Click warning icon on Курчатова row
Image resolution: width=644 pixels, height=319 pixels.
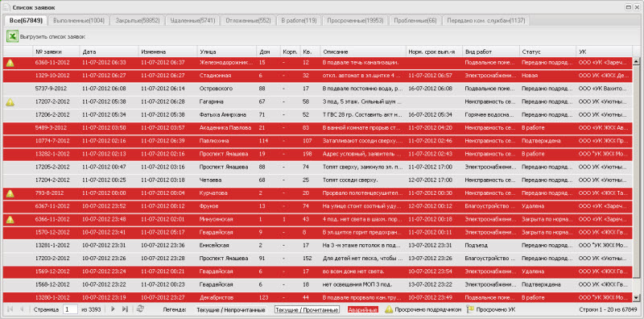[x=10, y=193]
